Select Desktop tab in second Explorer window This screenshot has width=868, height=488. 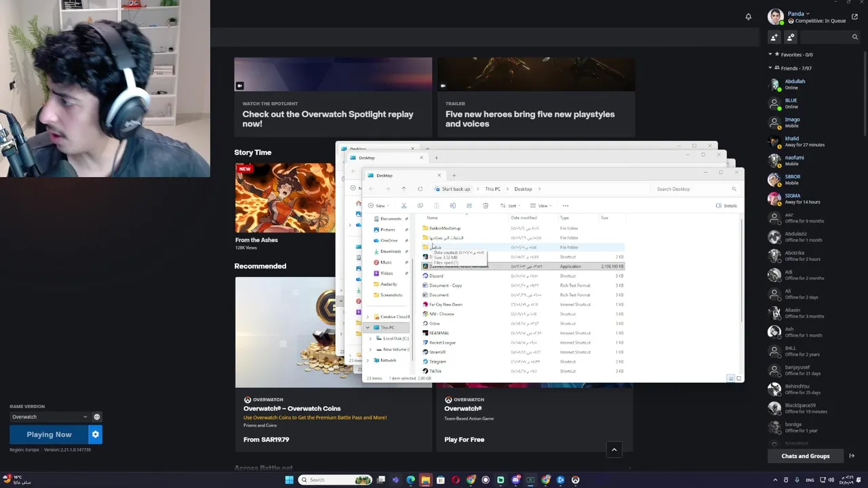(387, 158)
